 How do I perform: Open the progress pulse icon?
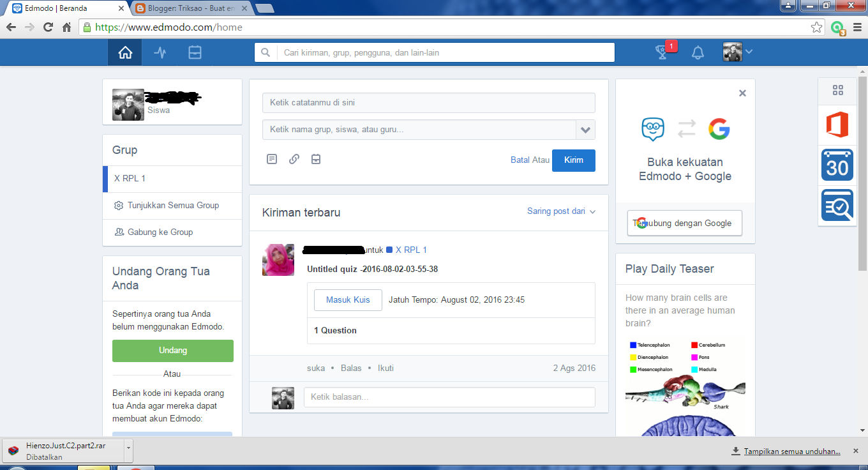pos(160,53)
